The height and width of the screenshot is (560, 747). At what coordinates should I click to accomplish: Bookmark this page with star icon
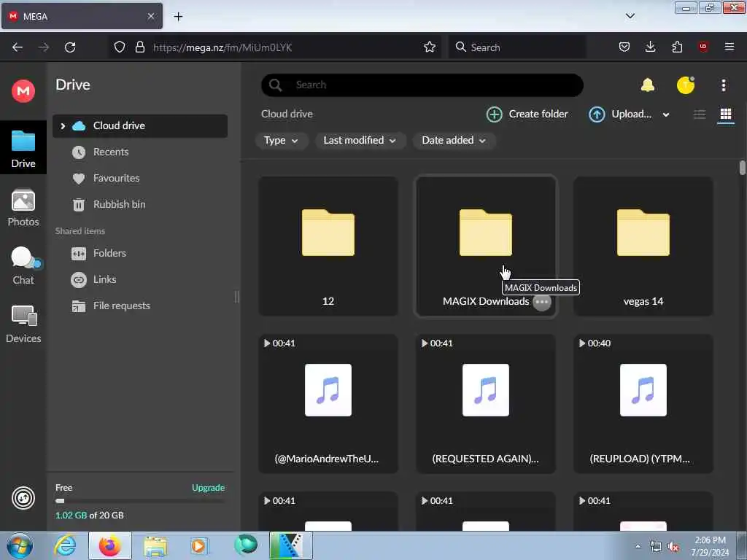(430, 47)
